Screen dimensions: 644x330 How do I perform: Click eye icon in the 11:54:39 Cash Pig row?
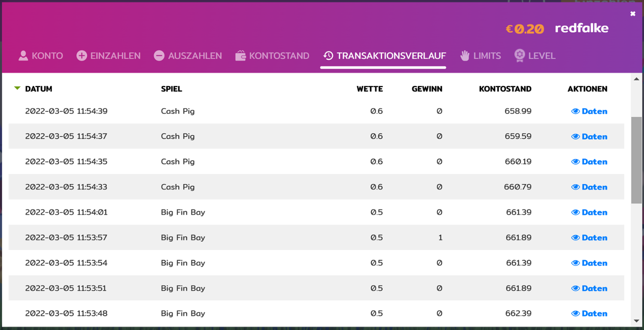click(x=575, y=111)
